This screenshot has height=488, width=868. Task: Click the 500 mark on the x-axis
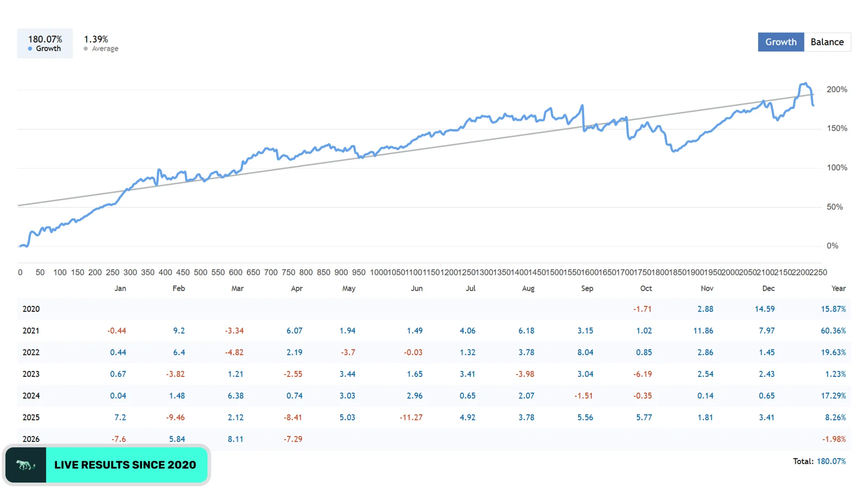click(x=200, y=272)
